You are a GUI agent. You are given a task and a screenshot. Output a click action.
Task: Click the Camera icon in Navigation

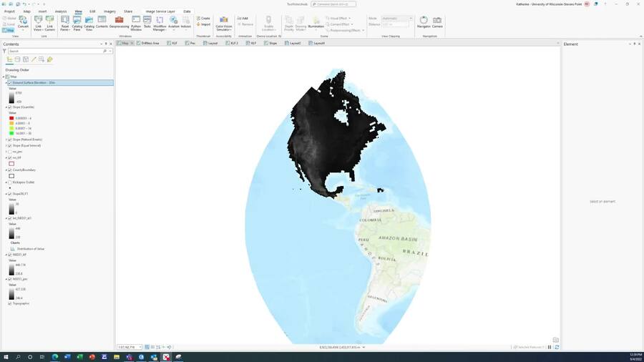tap(437, 22)
